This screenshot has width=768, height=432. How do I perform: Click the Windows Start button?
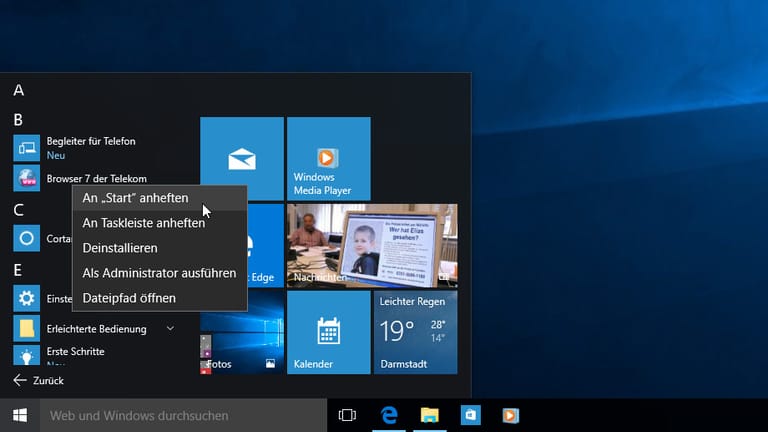coord(20,415)
